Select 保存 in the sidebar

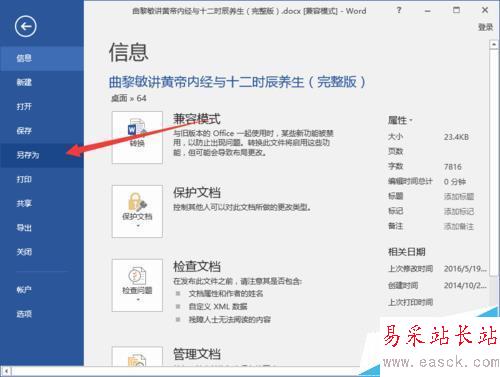(x=42, y=131)
